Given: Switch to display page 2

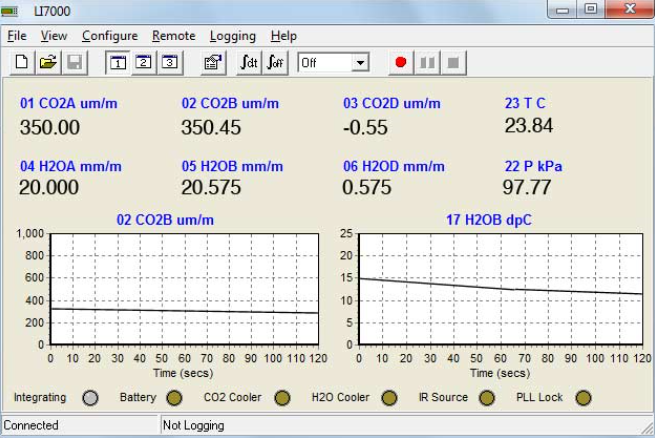Looking at the screenshot, I should click(144, 63).
